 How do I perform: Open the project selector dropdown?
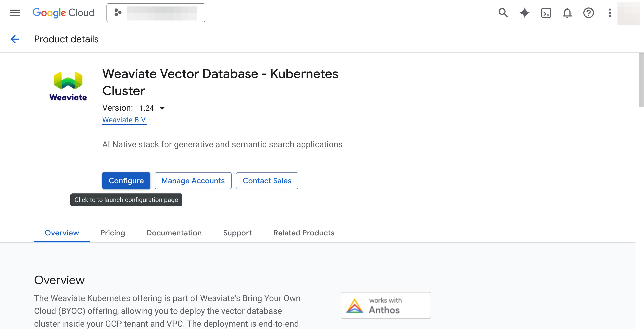point(156,13)
